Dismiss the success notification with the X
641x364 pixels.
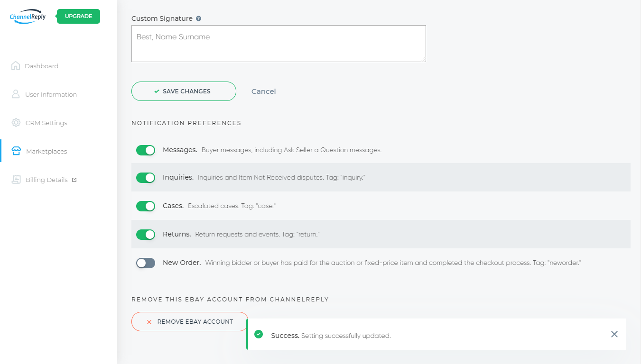tap(614, 334)
